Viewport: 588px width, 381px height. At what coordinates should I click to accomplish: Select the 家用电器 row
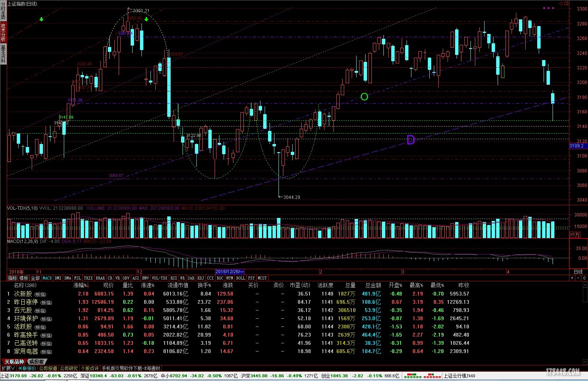pos(238,351)
